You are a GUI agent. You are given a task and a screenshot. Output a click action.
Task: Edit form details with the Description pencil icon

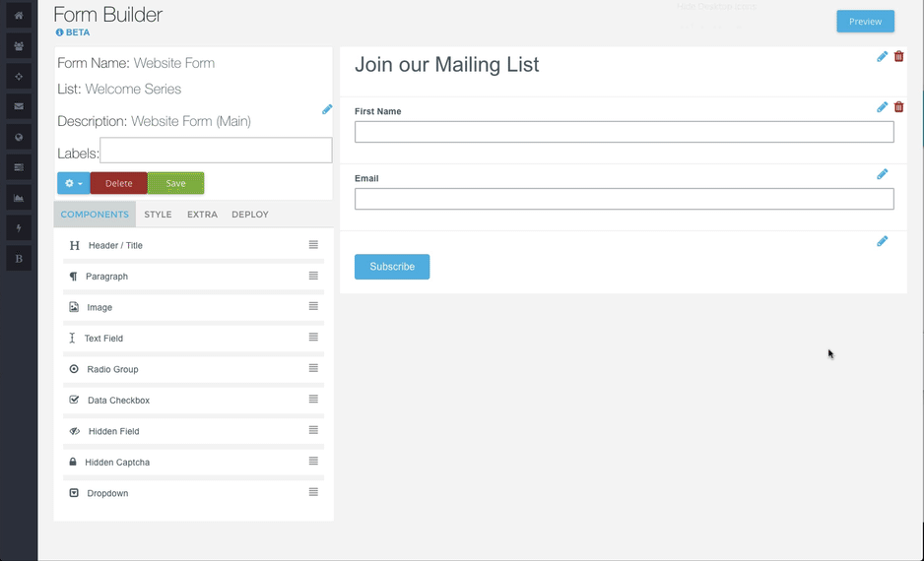(327, 109)
